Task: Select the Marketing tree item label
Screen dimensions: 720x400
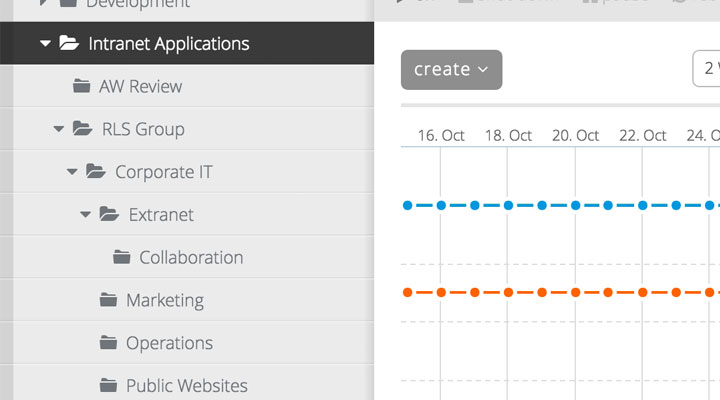Action: point(165,300)
